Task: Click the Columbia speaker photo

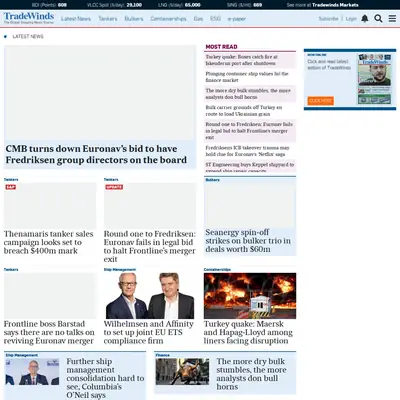Action: point(32,372)
